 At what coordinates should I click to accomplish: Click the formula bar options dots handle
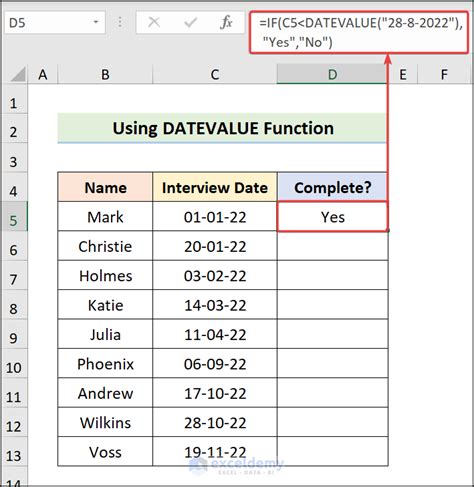[120, 22]
